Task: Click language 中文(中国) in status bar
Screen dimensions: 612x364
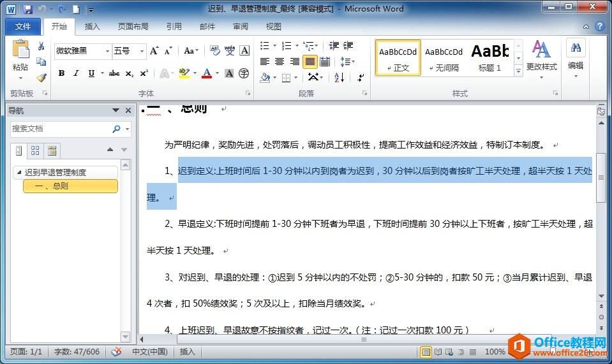Action: [x=150, y=351]
